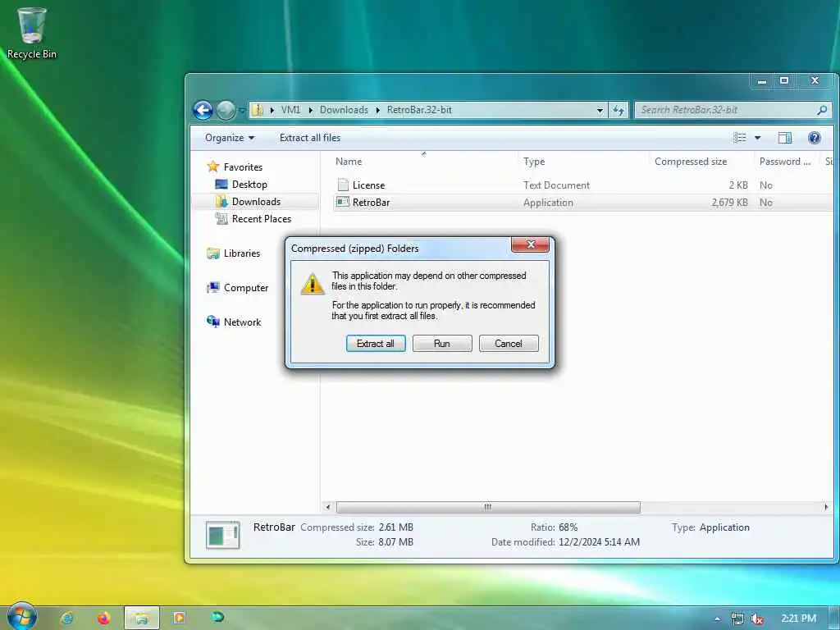Click the warning icon in the dialog
This screenshot has height=630, width=840.
313,284
